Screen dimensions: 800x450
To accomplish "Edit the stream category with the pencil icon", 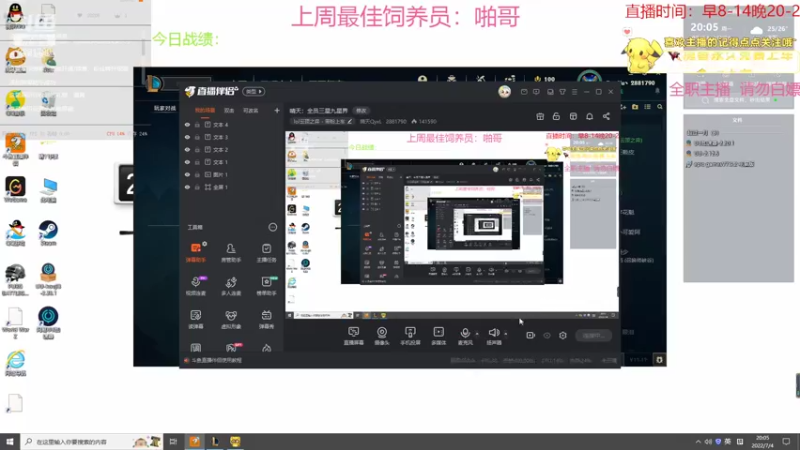I will coord(349,121).
